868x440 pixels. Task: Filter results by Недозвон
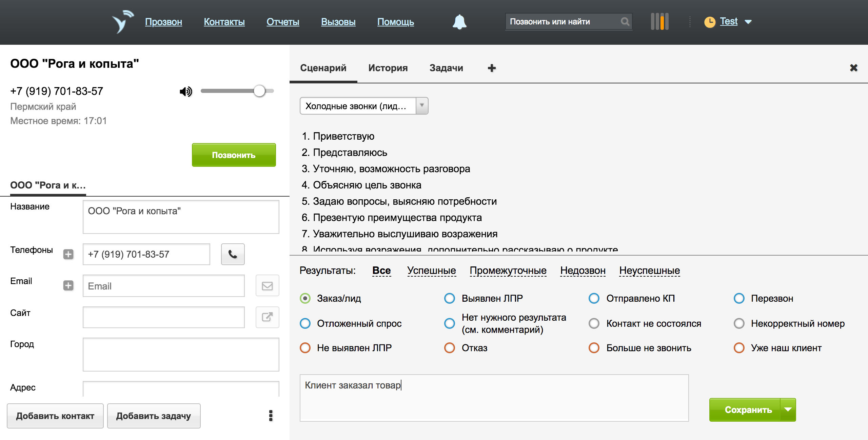coord(583,271)
